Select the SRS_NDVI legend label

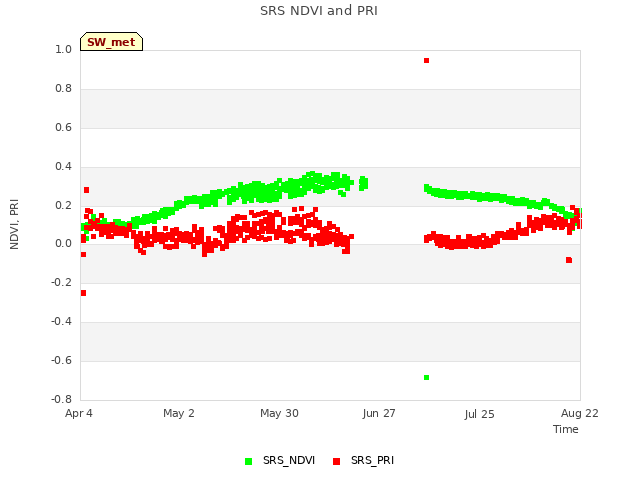coord(289,461)
